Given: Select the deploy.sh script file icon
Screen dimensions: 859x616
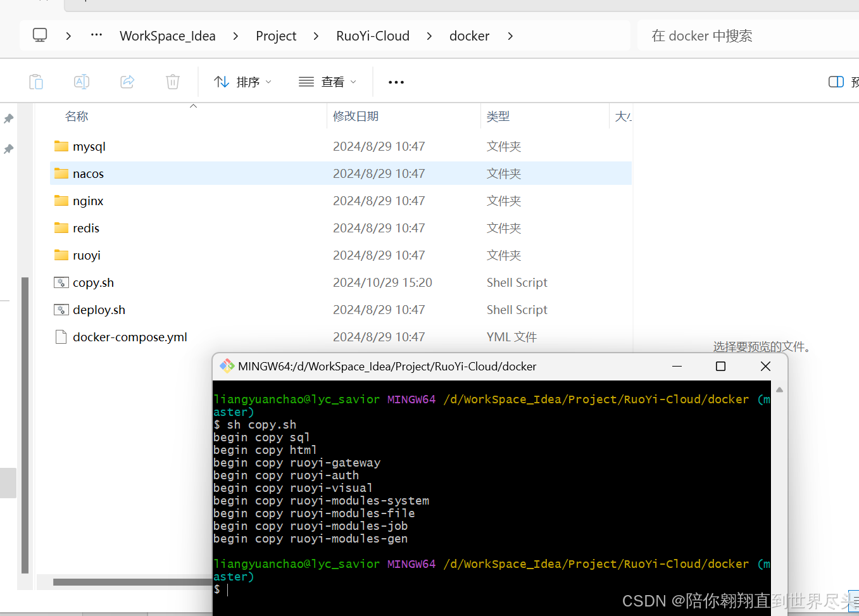Looking at the screenshot, I should point(61,310).
